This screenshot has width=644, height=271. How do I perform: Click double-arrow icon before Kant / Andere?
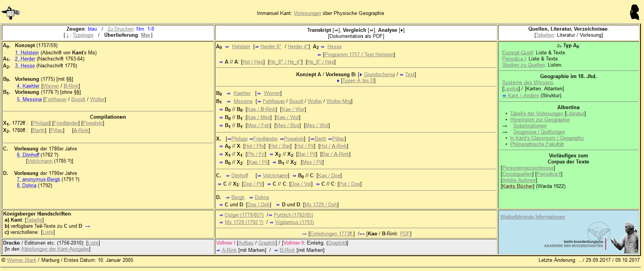point(504,96)
